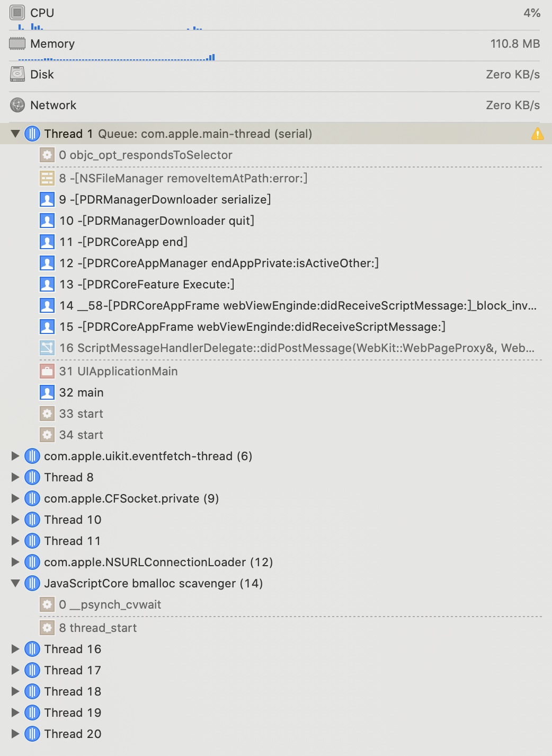Expand com.apple.CFSocket.private (9) triangle
The height and width of the screenshot is (756, 552).
[x=15, y=498]
